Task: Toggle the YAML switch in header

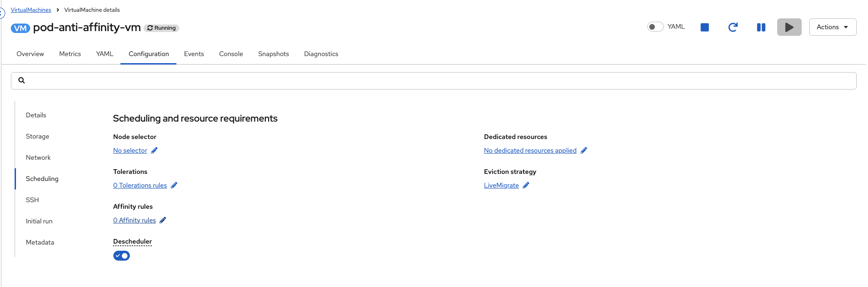Action: [655, 27]
